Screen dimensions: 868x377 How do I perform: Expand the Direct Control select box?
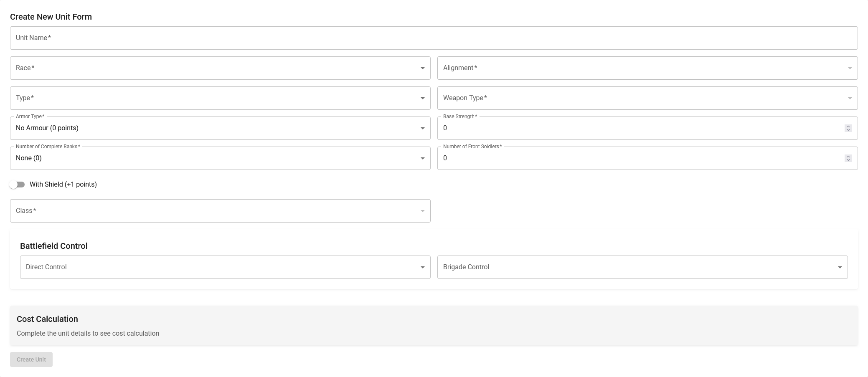pyautogui.click(x=221, y=267)
